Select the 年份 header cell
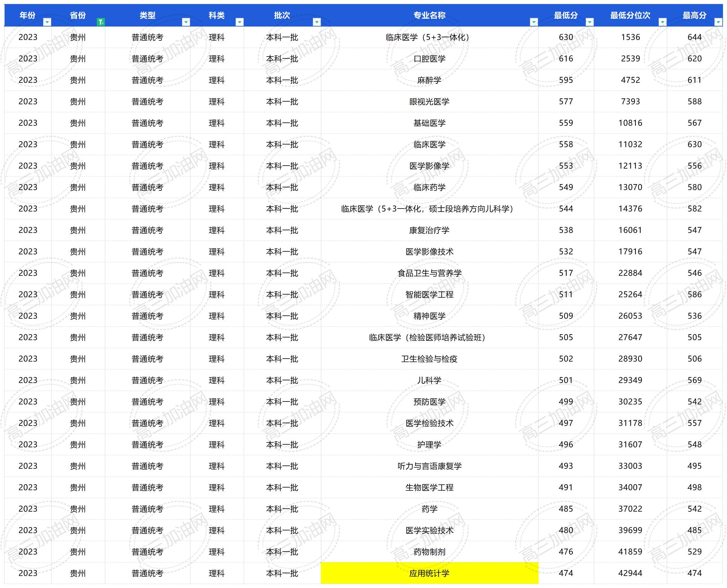727x588 pixels. 28,15
